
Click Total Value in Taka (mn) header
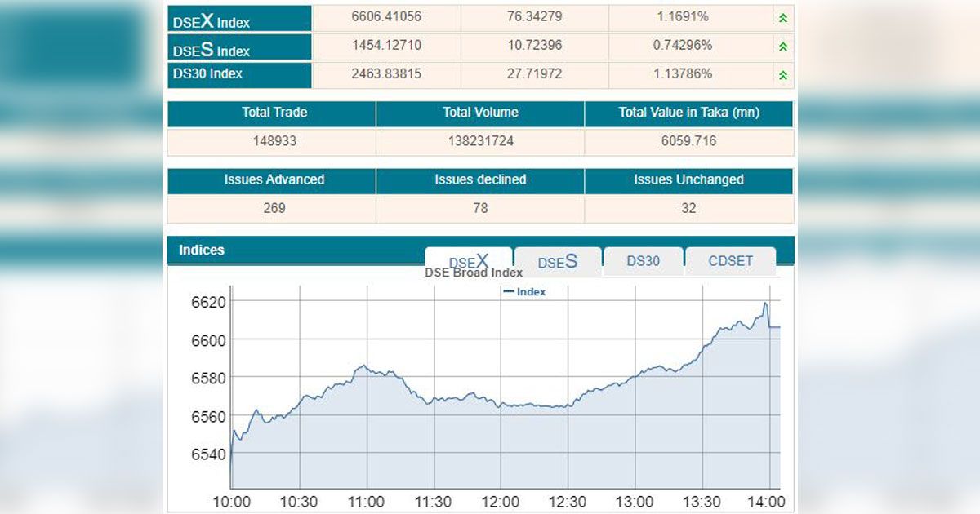[x=688, y=113]
